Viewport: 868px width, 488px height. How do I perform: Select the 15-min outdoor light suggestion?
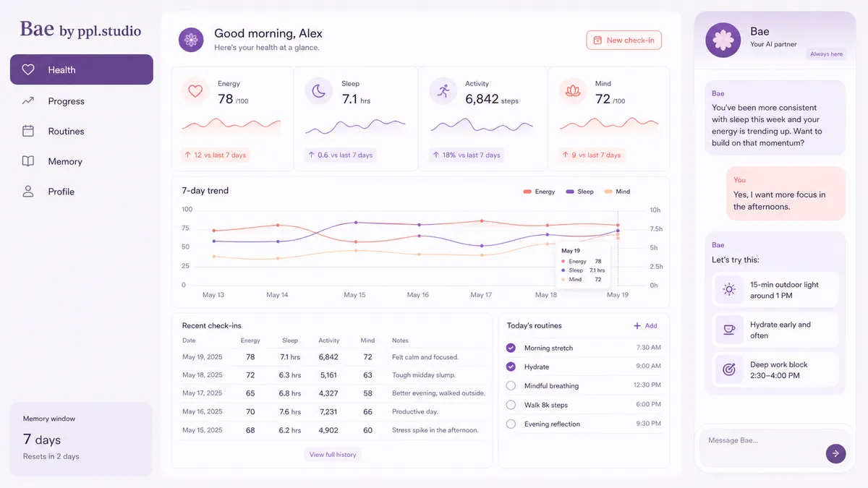[x=775, y=290]
